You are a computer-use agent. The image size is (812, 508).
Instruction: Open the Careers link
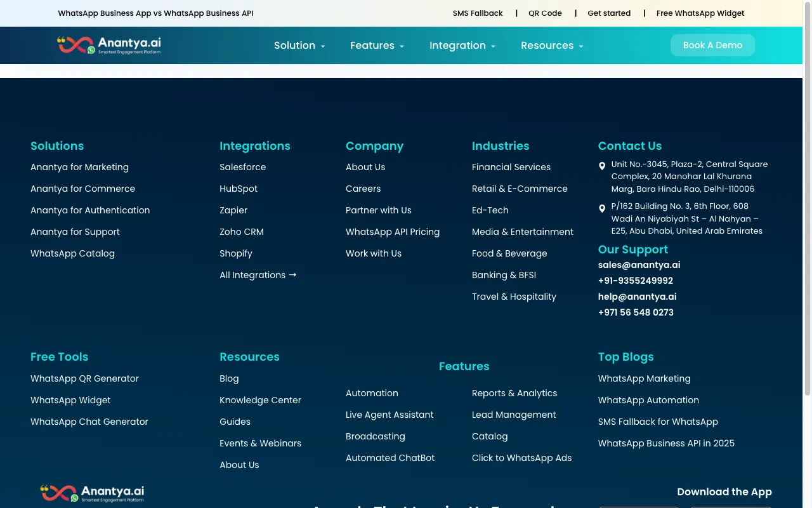(363, 189)
